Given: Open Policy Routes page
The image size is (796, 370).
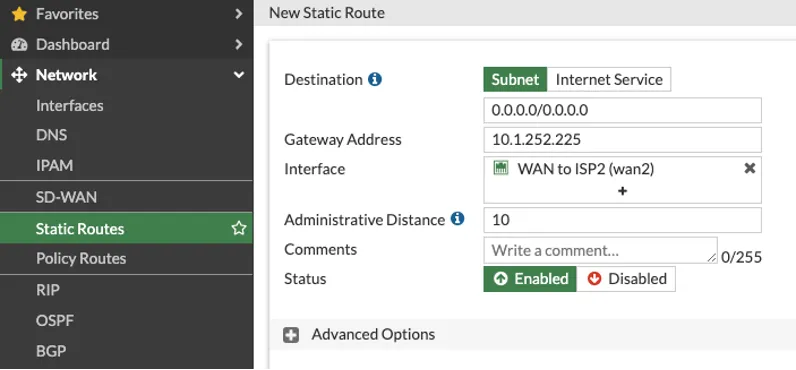Looking at the screenshot, I should coord(81,258).
